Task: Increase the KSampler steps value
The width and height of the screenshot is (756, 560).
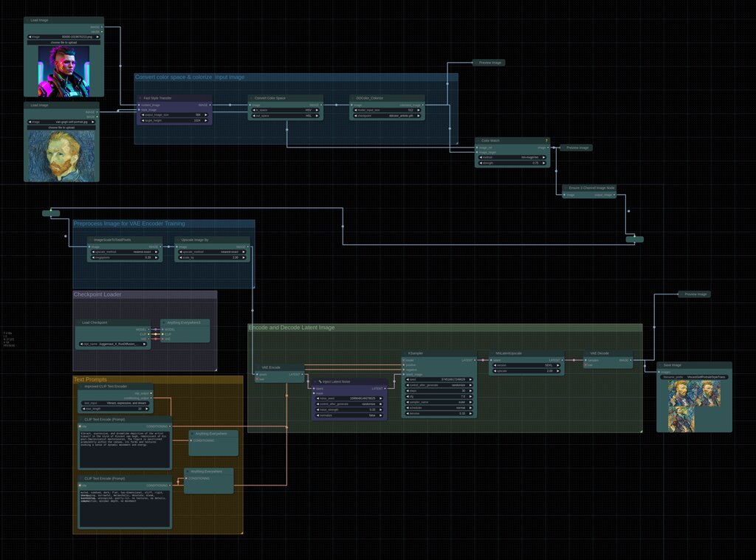Action: tap(470, 391)
